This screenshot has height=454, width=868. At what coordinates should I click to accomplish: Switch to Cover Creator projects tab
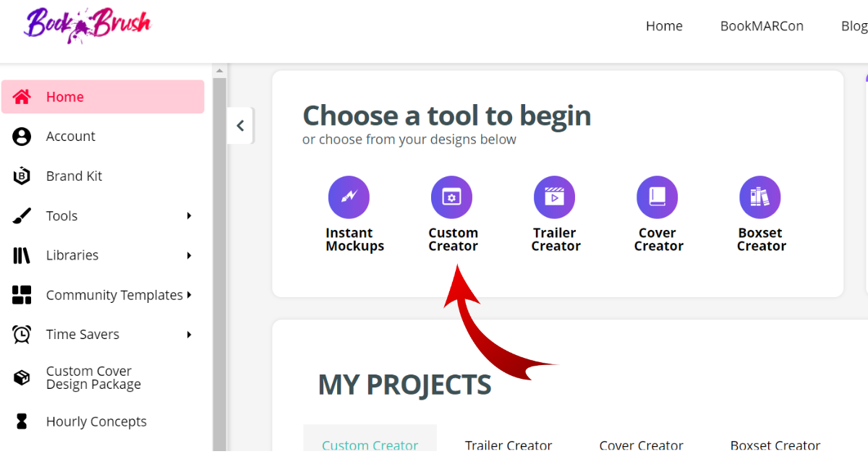tap(642, 444)
